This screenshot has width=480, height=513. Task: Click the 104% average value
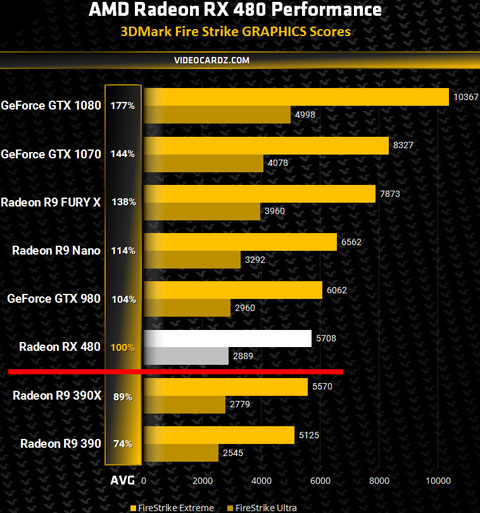(x=124, y=299)
